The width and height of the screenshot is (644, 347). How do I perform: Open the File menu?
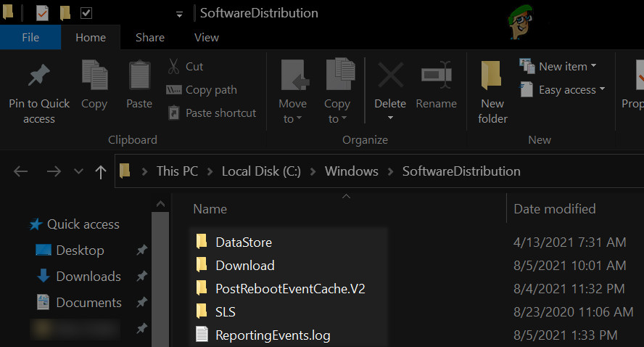(x=30, y=37)
